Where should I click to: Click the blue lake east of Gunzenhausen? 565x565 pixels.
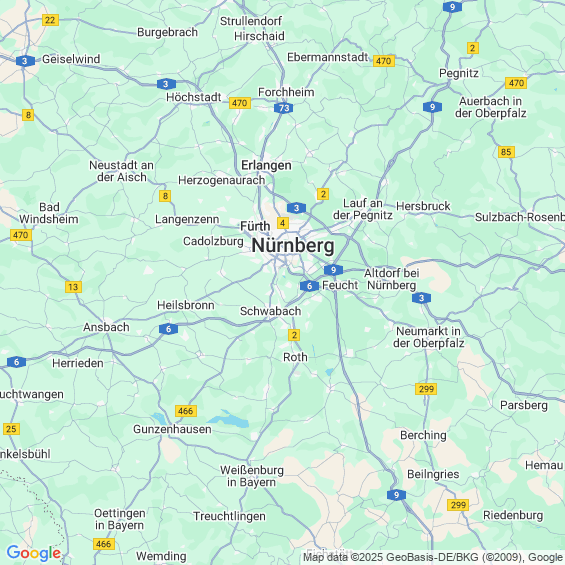pos(231,419)
